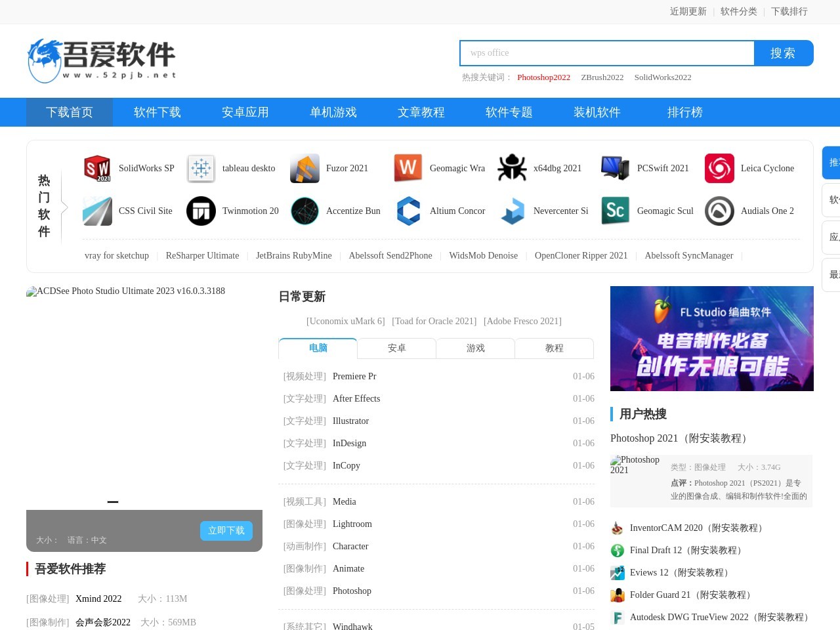Viewport: 840px width, 630px height.
Task: Open 装机软件 in the navigation bar
Action: (597, 112)
